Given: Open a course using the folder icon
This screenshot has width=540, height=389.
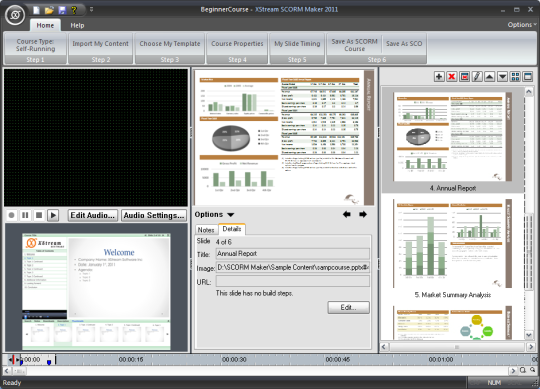Looking at the screenshot, I should [x=49, y=10].
